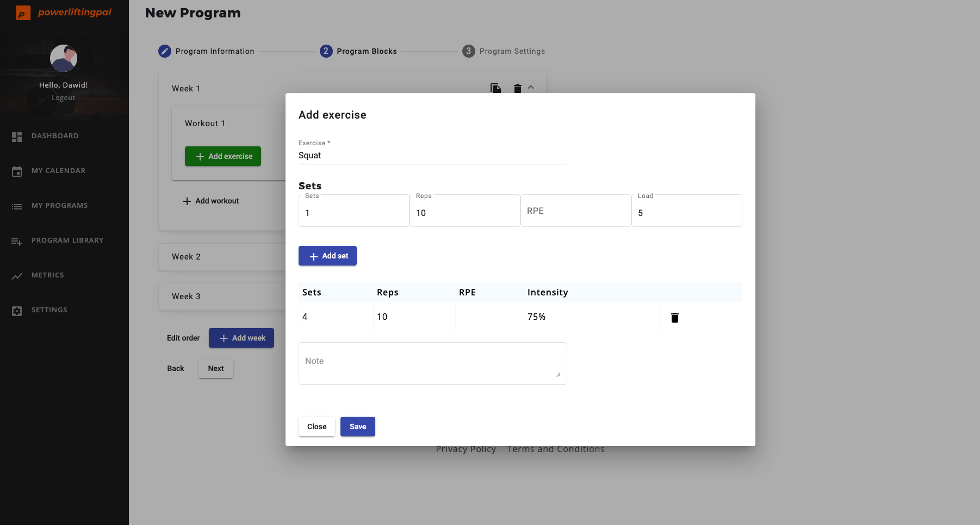Collapse Week 1 using the chevron
Image resolution: width=980 pixels, height=525 pixels.
[531, 87]
